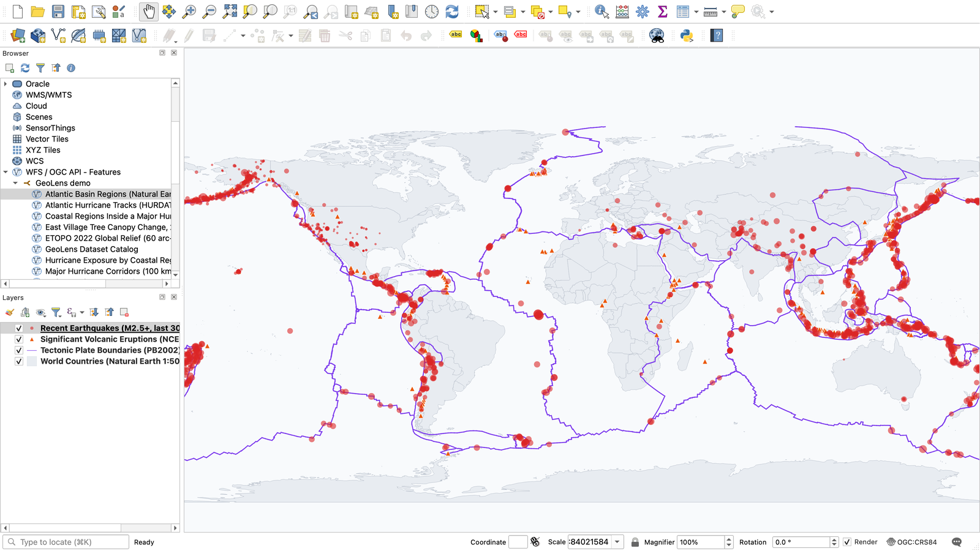Click the Statistical Summary sigma icon
980x551 pixels.
tap(663, 11)
